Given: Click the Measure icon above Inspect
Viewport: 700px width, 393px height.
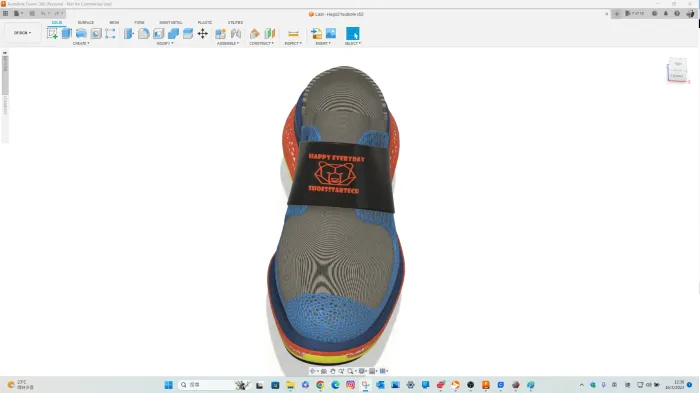Looking at the screenshot, I should coord(293,33).
